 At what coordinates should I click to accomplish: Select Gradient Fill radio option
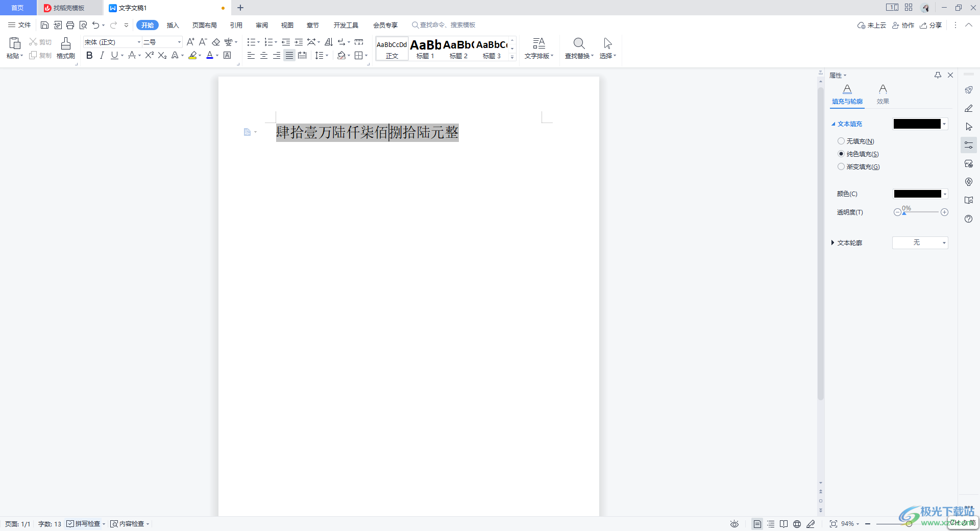(841, 166)
